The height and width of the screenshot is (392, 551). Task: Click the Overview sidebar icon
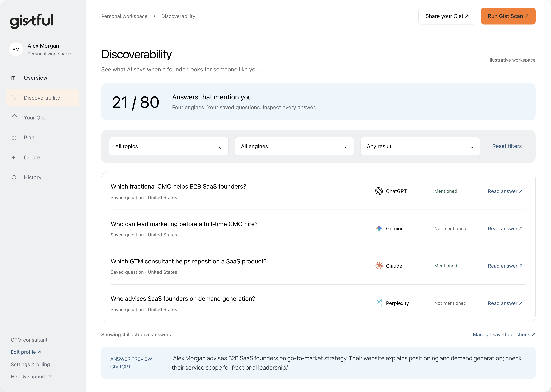pyautogui.click(x=14, y=78)
